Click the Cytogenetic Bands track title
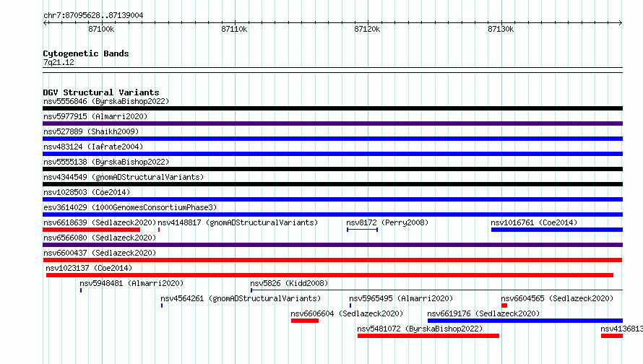This screenshot has height=364, width=643. 86,53
